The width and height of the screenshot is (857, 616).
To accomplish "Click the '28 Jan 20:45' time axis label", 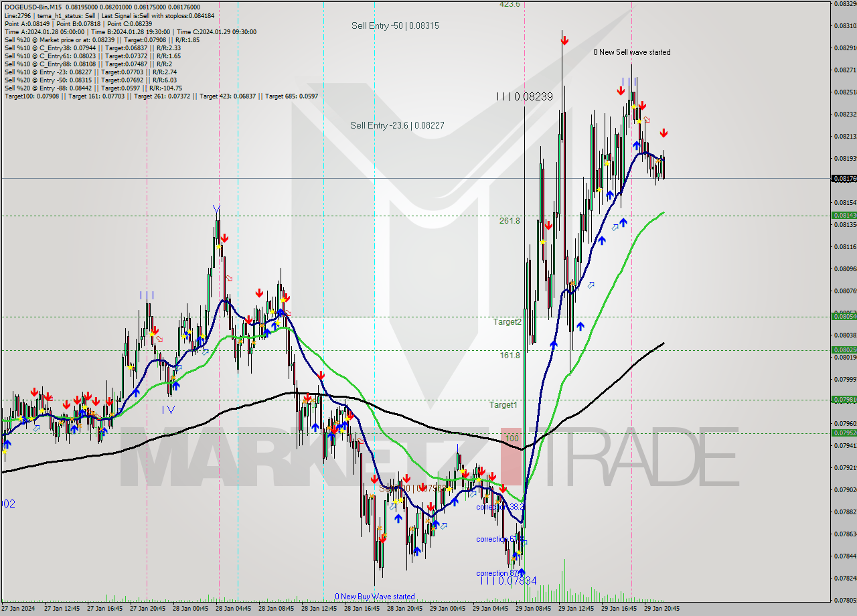I will (x=404, y=609).
